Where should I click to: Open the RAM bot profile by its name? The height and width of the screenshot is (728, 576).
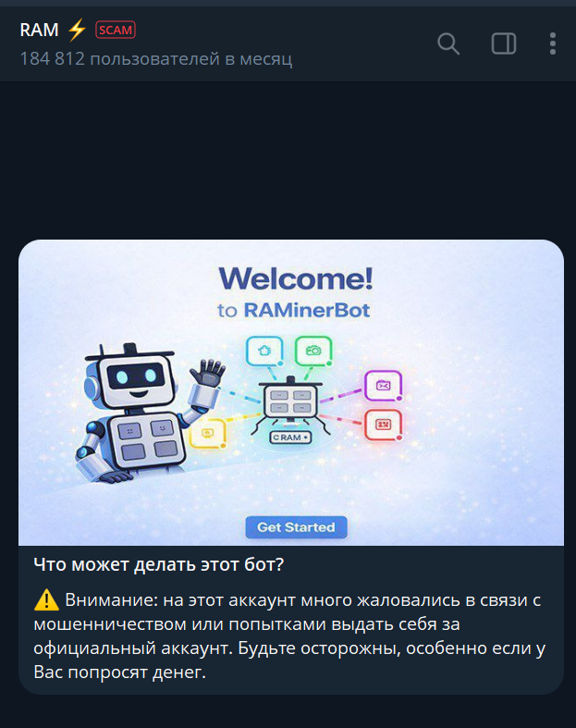[x=39, y=31]
